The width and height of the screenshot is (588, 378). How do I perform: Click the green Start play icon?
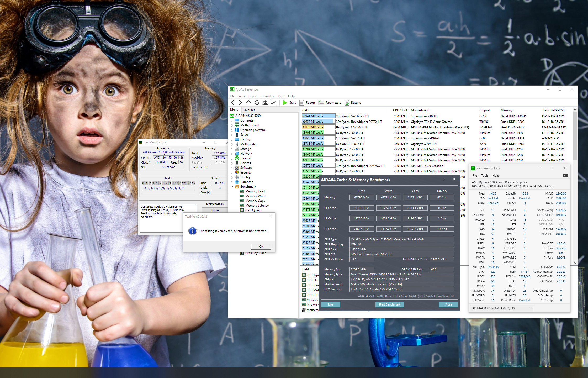point(285,103)
